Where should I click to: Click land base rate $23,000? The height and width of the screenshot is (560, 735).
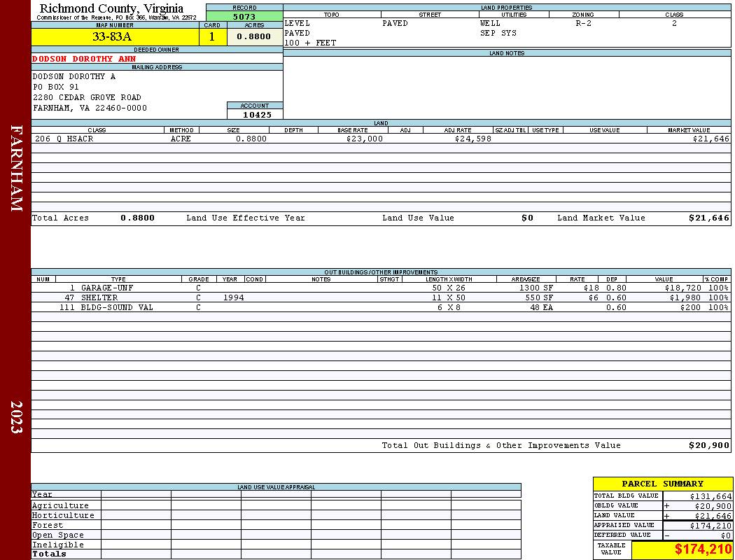click(x=364, y=139)
